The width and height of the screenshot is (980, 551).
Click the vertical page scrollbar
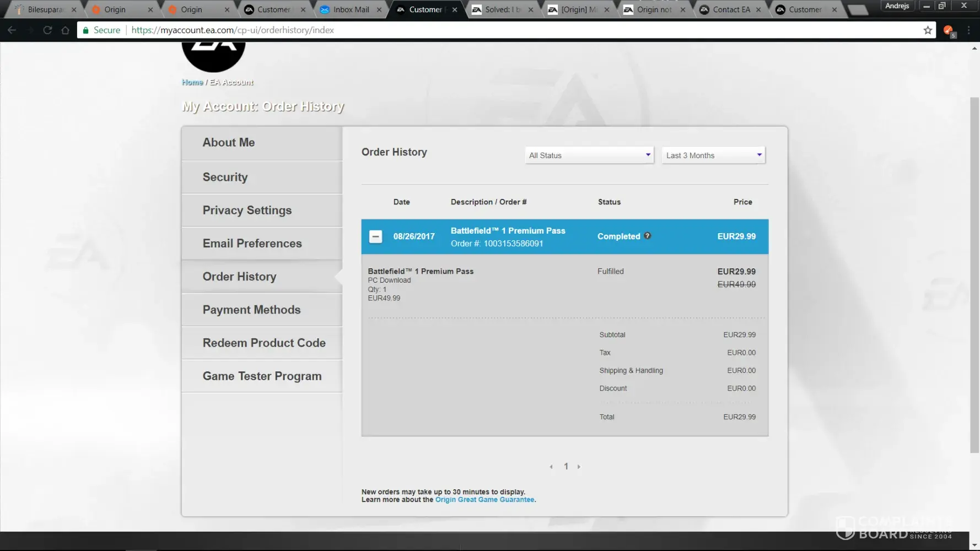coord(974,275)
